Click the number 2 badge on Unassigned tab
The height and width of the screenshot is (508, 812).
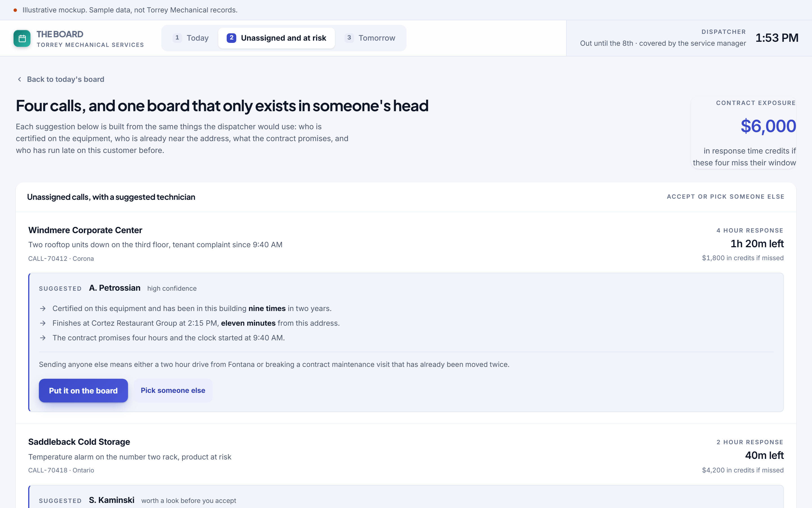tap(231, 38)
